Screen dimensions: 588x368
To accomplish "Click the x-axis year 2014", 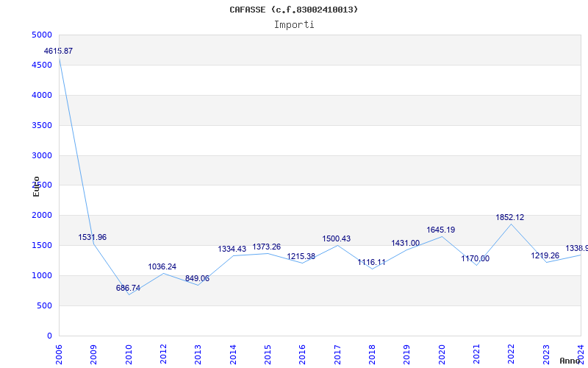I will (x=233, y=355).
